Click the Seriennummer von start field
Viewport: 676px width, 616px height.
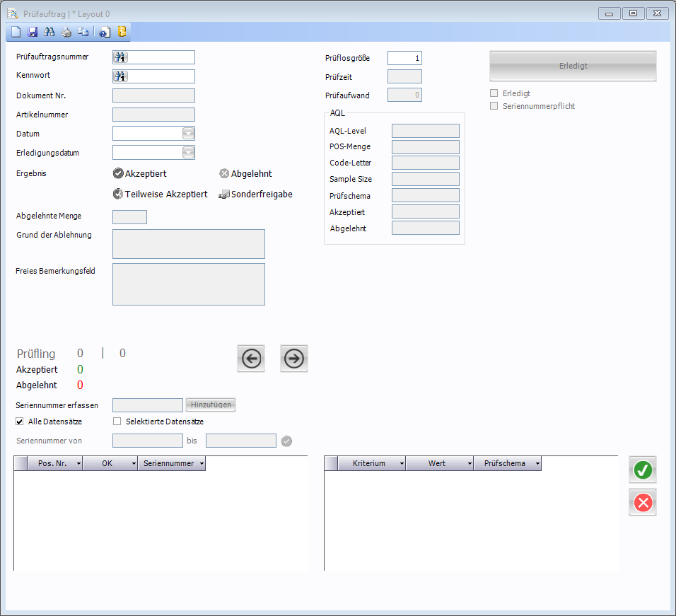point(148,441)
